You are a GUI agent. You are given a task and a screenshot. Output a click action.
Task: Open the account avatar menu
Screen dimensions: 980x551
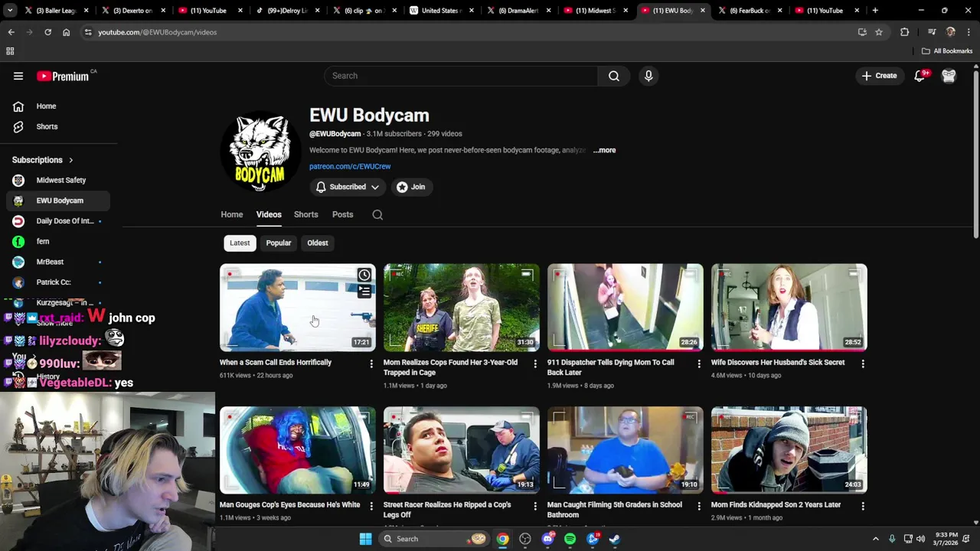pyautogui.click(x=949, y=76)
